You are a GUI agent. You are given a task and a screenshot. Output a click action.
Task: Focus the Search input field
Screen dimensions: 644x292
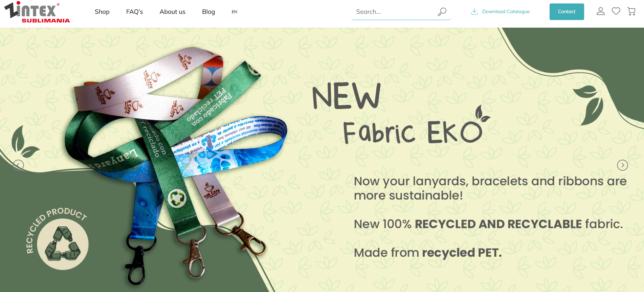[394, 12]
